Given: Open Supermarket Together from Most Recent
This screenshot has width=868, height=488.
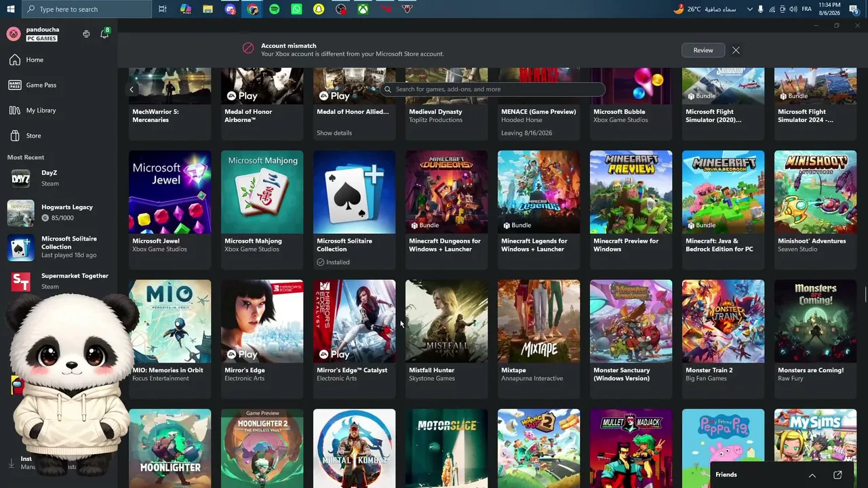Looking at the screenshot, I should click(58, 281).
